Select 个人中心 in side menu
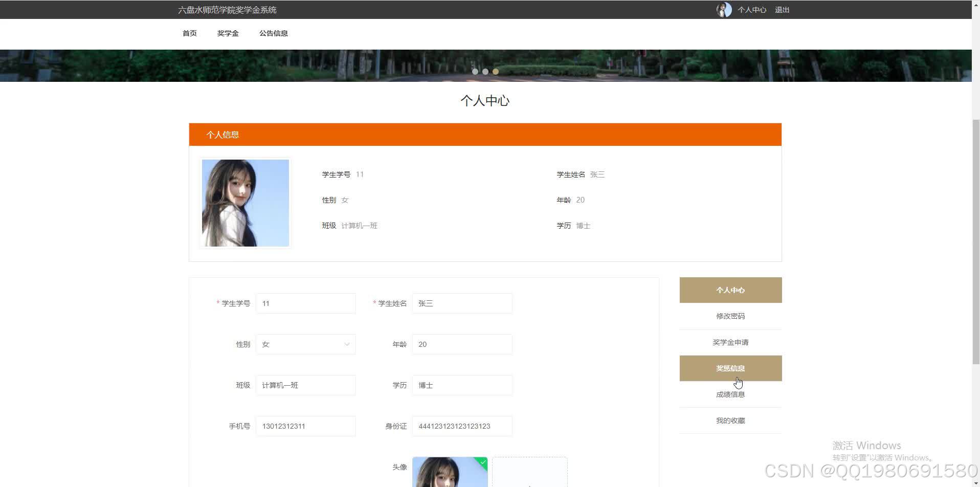The height and width of the screenshot is (487, 980). 730,290
